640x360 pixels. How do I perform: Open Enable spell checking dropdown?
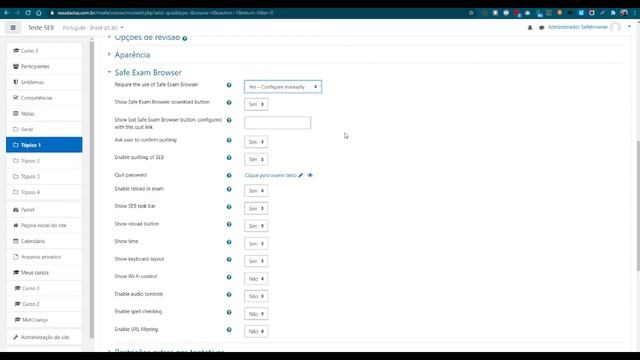(x=256, y=313)
